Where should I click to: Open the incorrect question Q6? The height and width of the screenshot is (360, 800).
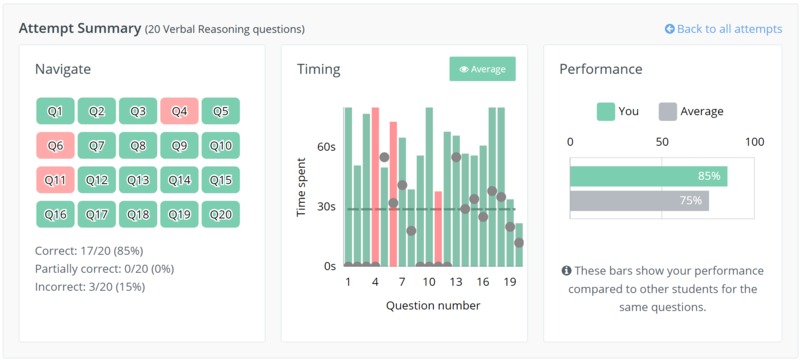pos(55,146)
